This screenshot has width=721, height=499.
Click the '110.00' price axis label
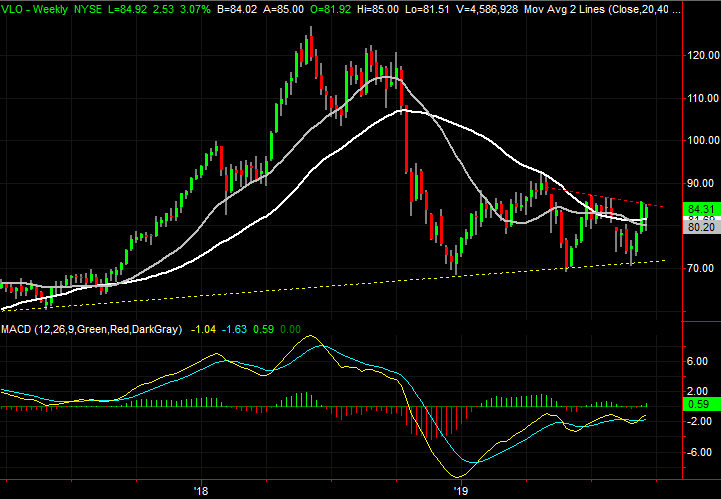coord(703,98)
